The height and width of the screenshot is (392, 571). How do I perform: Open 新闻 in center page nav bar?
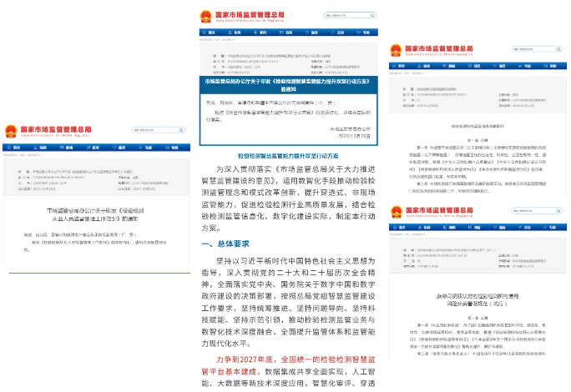(x=260, y=33)
